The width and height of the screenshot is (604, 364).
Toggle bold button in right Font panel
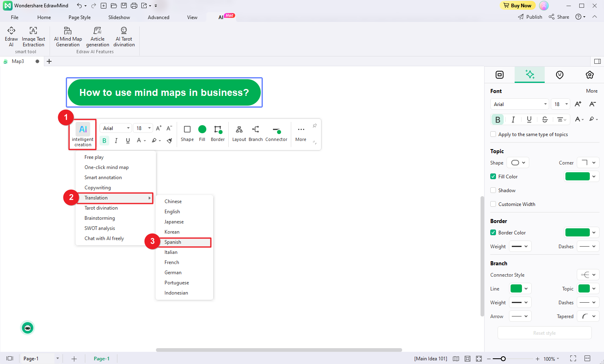click(498, 119)
